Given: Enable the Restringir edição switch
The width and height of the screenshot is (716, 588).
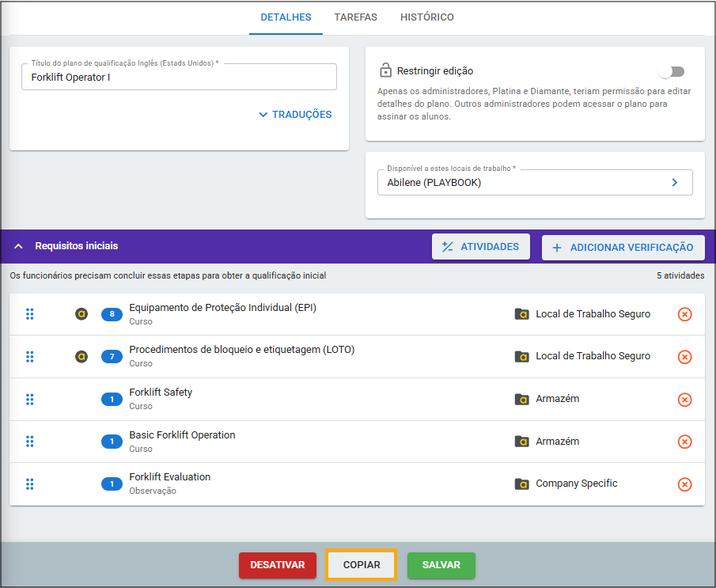Looking at the screenshot, I should pos(671,71).
